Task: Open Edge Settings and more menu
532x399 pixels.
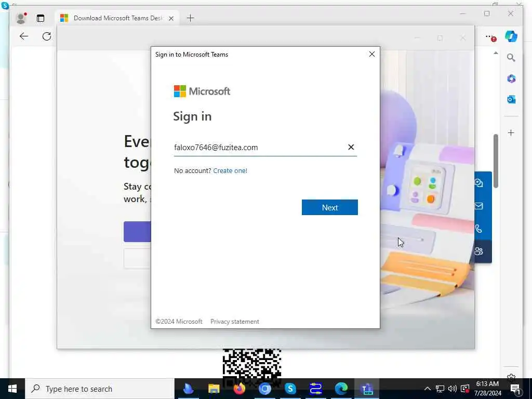Action: [490, 37]
